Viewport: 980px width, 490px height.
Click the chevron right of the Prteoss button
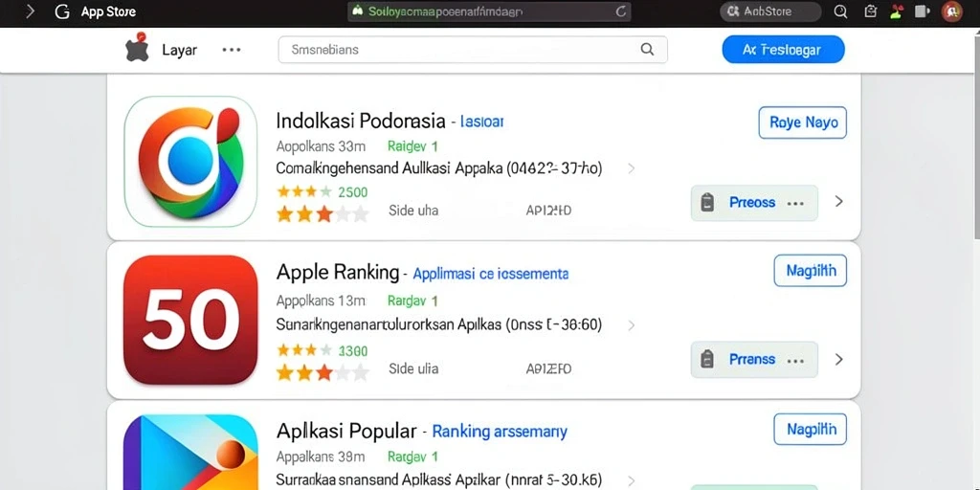coord(838,201)
